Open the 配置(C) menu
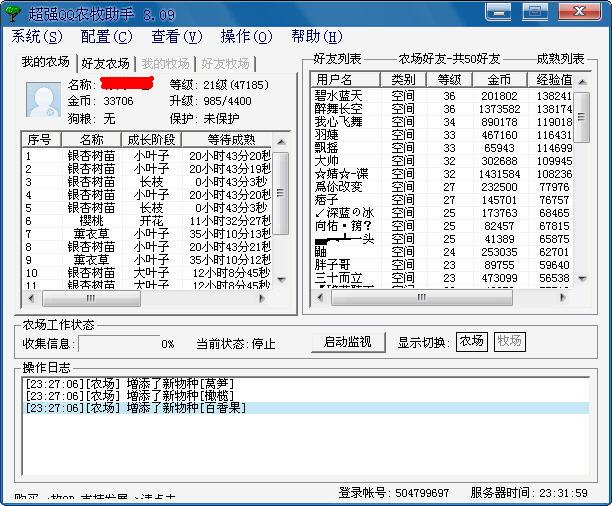 point(107,37)
